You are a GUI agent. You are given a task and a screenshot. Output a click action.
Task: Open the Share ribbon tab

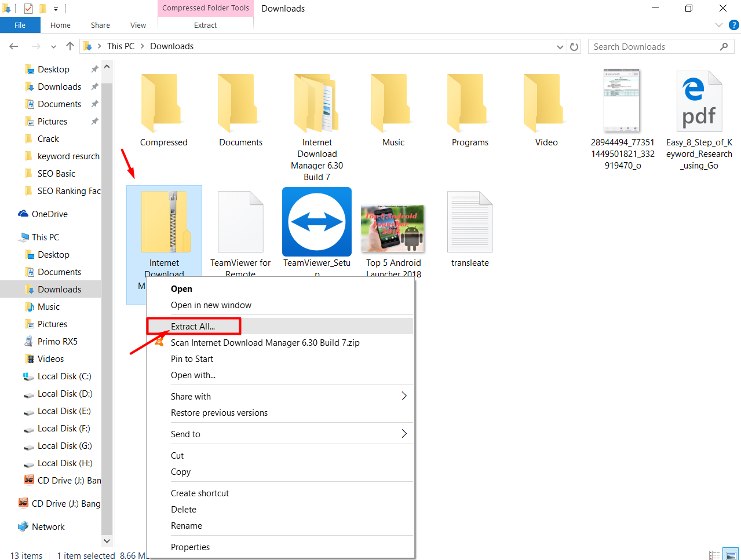(100, 25)
